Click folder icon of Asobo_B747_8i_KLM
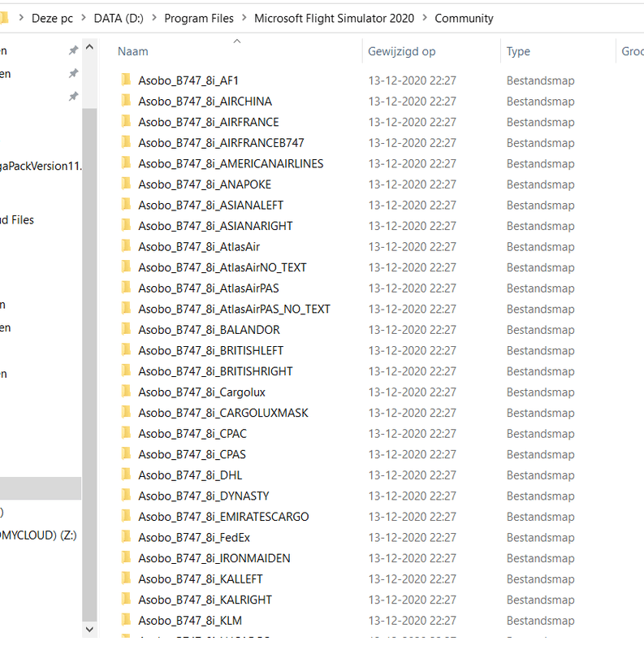 [126, 619]
